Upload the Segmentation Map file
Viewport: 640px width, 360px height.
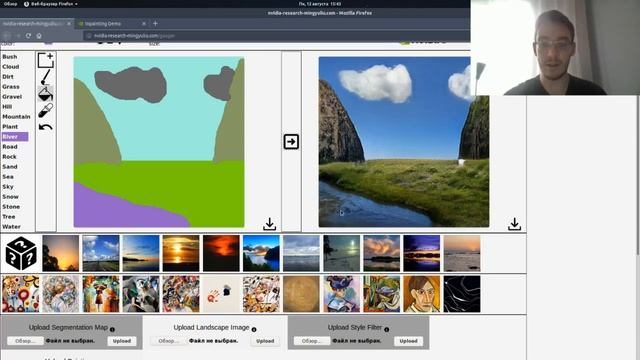pos(122,341)
